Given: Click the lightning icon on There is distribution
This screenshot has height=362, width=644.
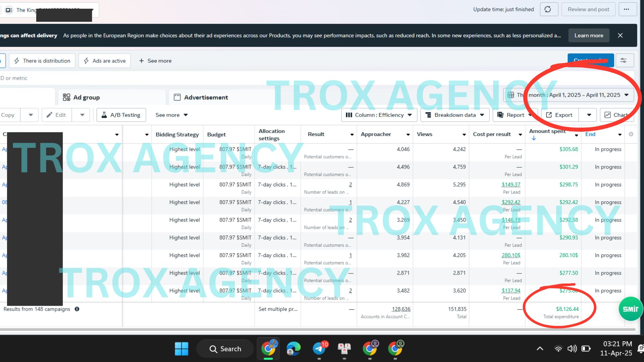Looking at the screenshot, I should (17, 61).
